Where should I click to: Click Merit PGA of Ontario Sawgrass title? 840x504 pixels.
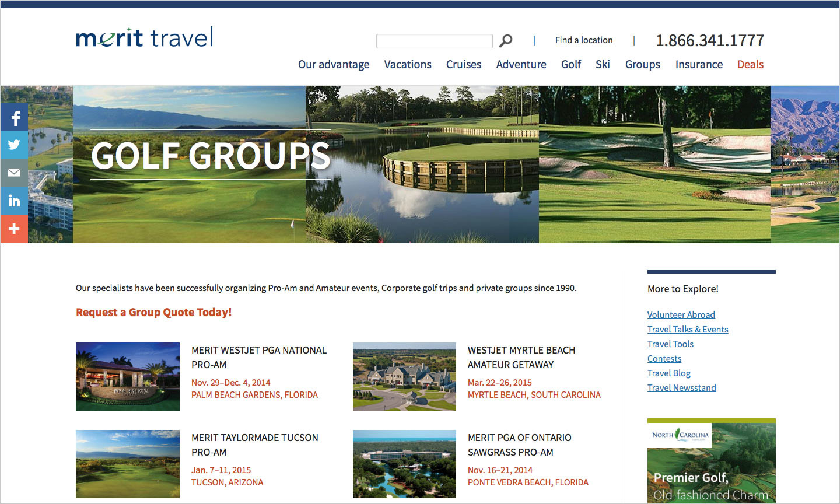tap(519, 444)
